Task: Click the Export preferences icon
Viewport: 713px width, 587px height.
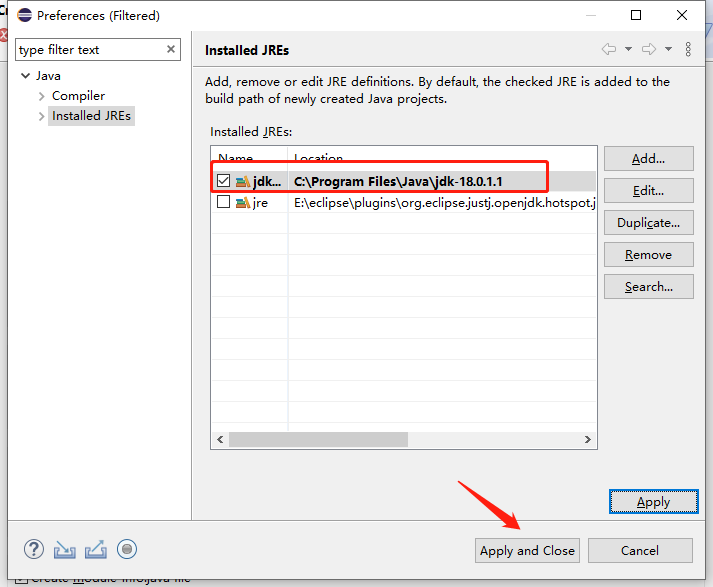Action: (96, 549)
